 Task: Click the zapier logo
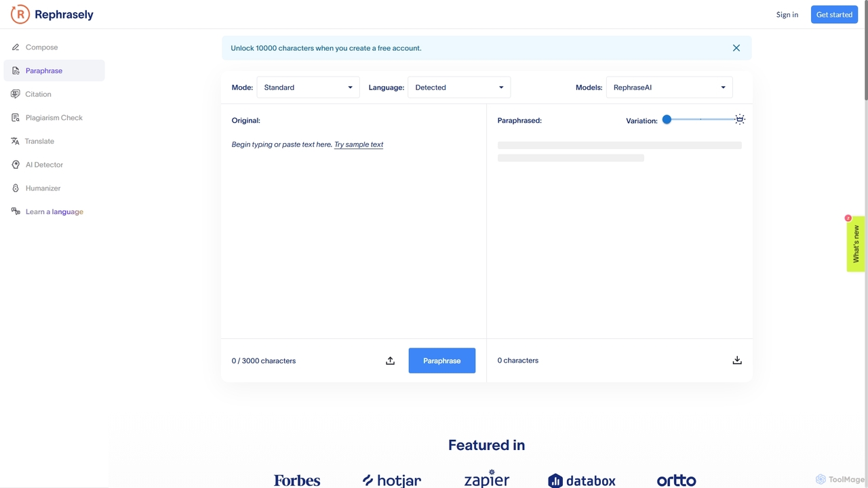pos(487,479)
